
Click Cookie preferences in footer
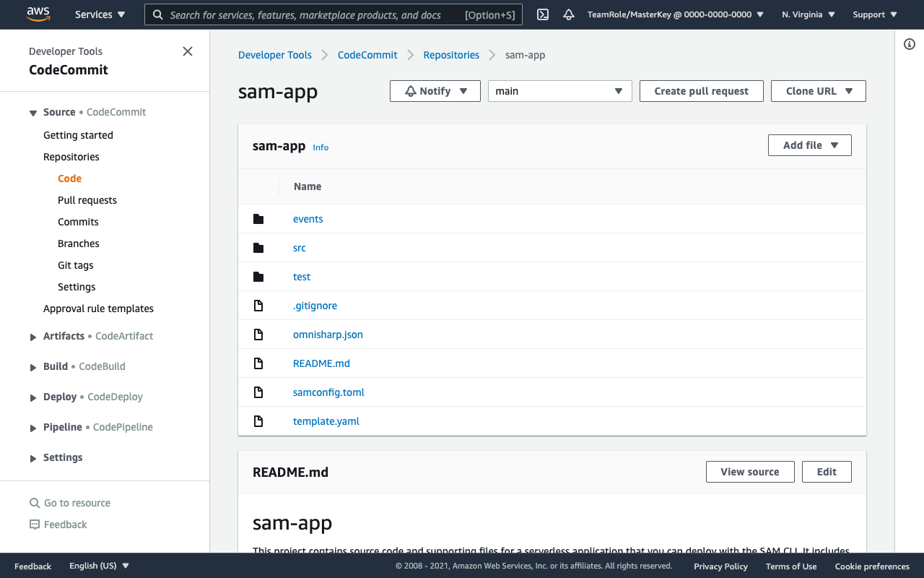tap(872, 566)
